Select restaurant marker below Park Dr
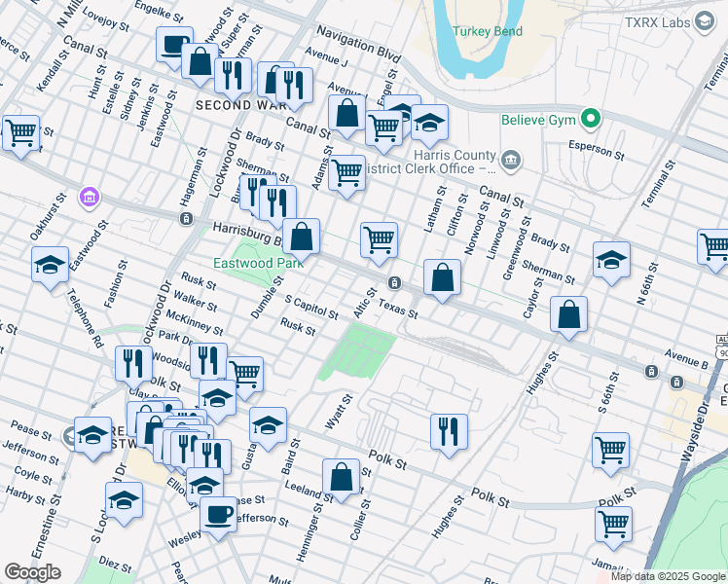Screen dimensions: 728x584 pos(208,363)
